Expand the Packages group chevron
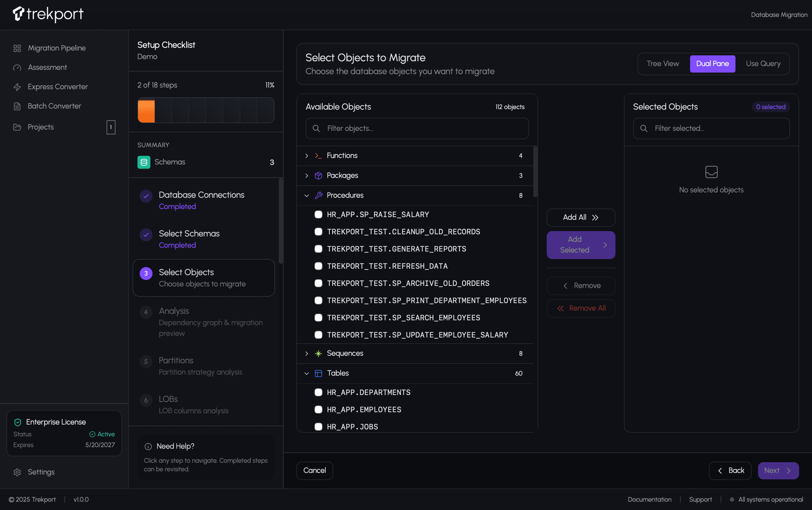 [x=306, y=176]
